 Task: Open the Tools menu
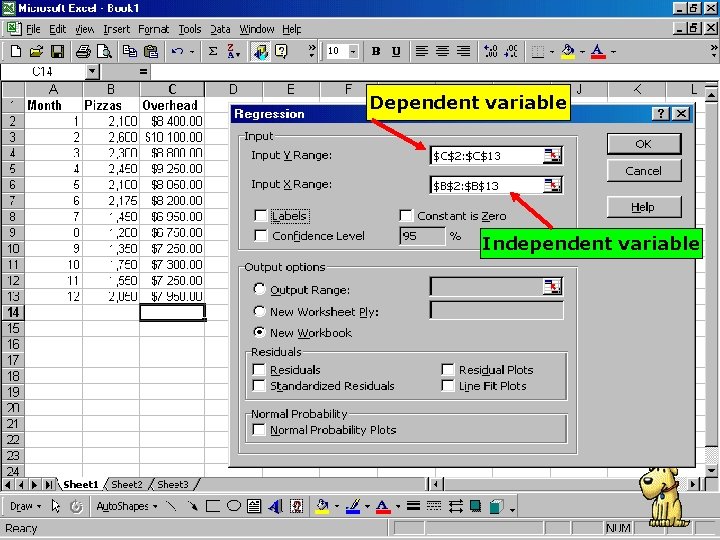pyautogui.click(x=190, y=29)
